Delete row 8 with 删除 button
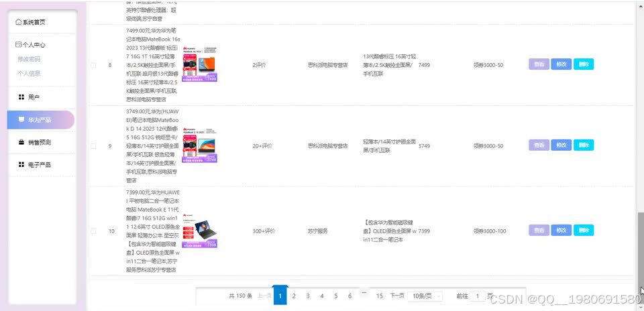Image resolution: width=644 pixels, height=311 pixels. pos(584,64)
